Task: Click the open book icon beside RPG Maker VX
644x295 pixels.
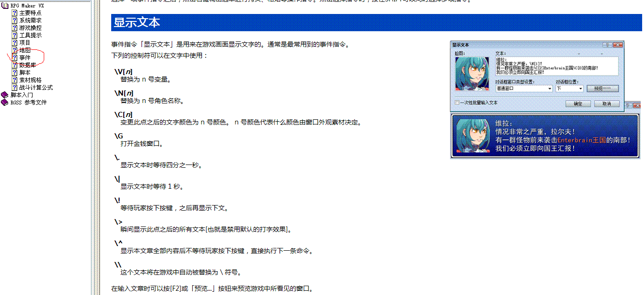Action: (x=5, y=6)
